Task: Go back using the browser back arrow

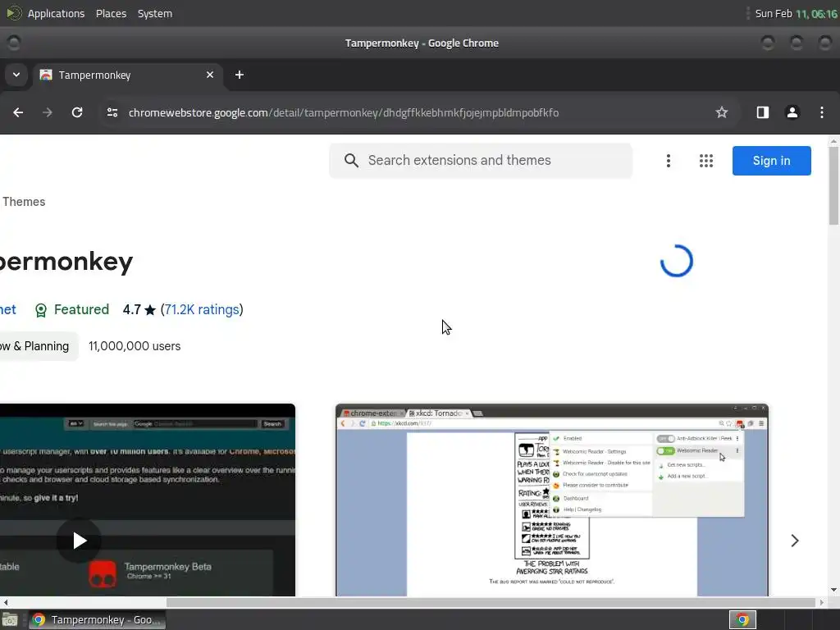Action: coord(18,112)
